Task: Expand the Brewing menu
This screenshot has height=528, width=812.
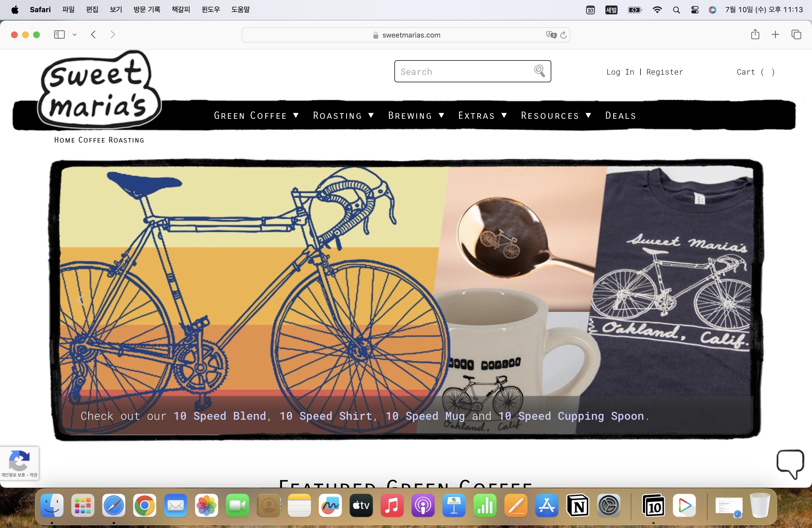Action: 416,116
